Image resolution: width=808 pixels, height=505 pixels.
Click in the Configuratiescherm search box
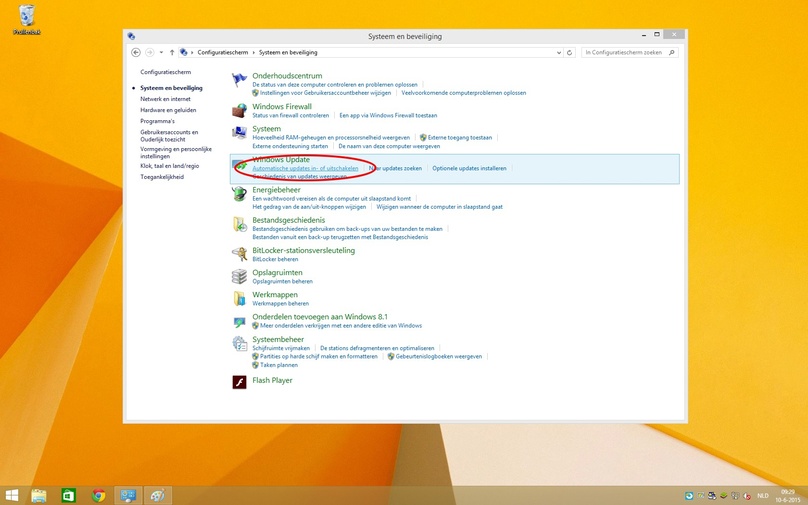[630, 52]
